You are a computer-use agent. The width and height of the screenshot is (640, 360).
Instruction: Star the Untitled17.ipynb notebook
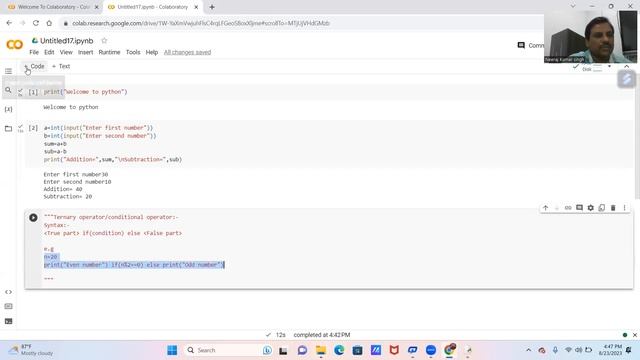point(104,40)
